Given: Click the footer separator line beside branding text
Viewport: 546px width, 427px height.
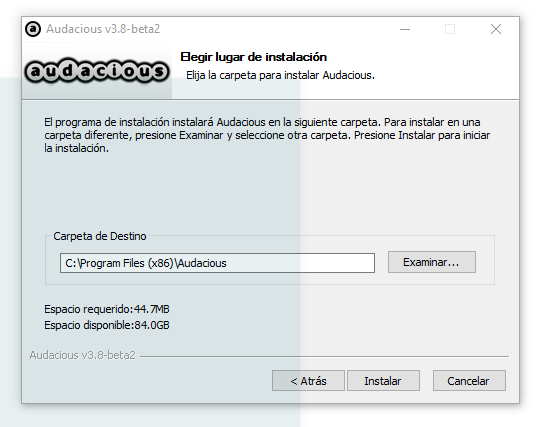Looking at the screenshot, I should 324,356.
